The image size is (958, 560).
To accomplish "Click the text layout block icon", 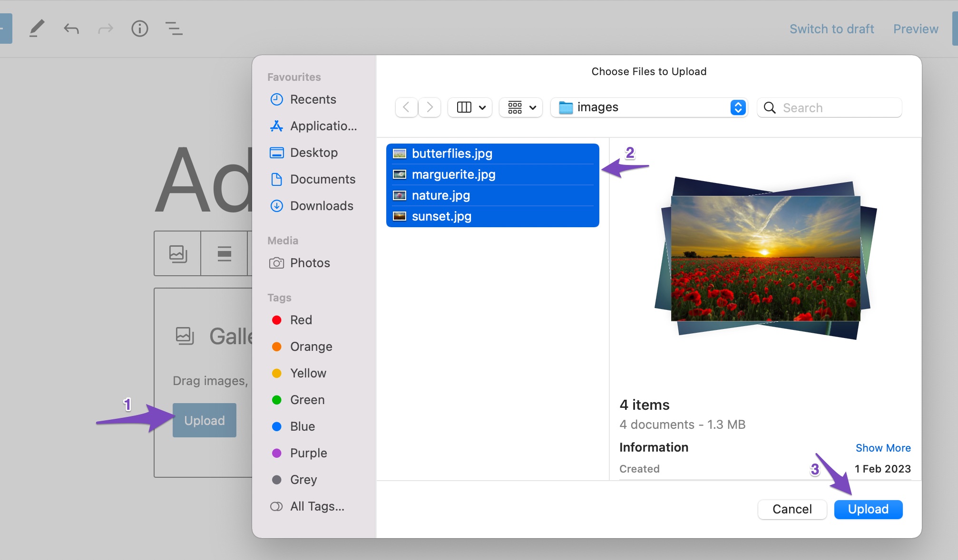I will 224,253.
